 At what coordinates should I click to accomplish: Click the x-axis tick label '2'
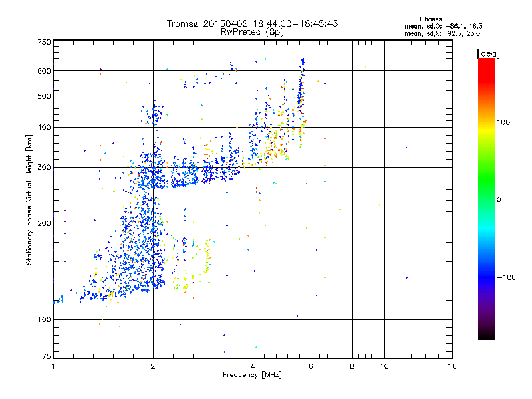point(153,366)
